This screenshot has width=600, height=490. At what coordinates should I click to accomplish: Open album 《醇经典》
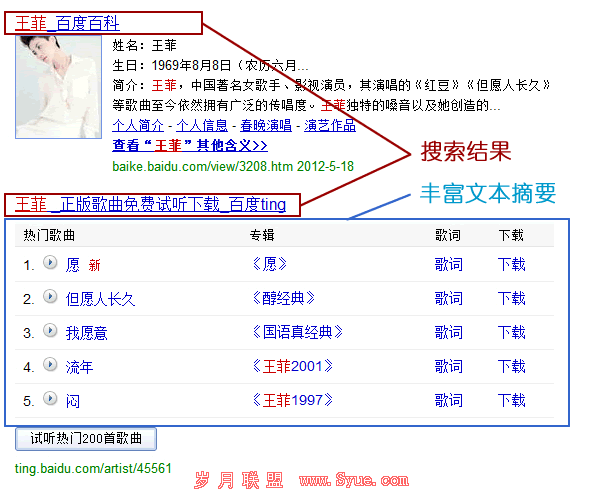284,298
